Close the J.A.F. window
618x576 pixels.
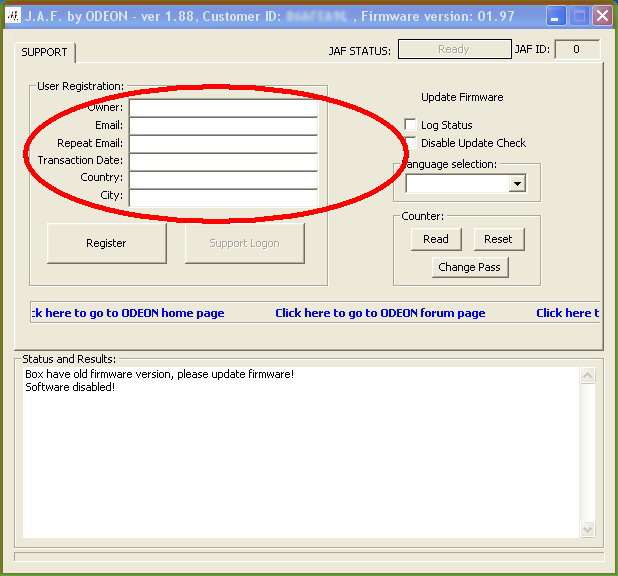[x=602, y=16]
